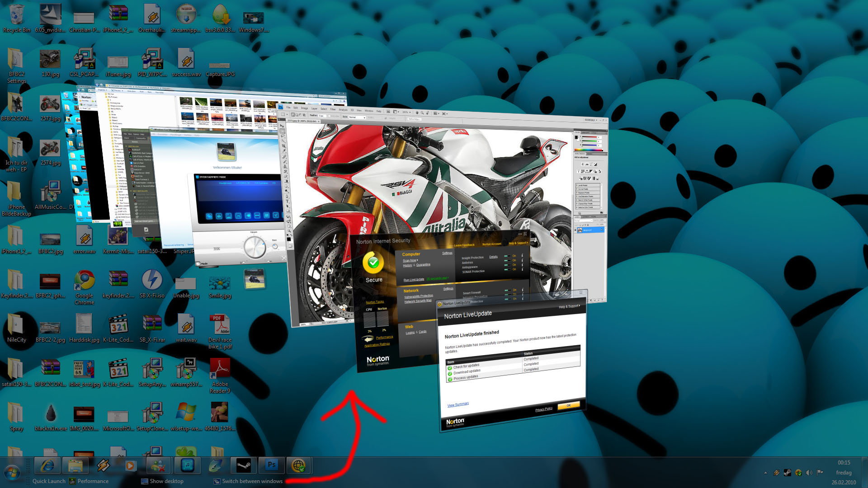The width and height of the screenshot is (868, 488).
Task: Select the Devil race bike 1.pdf file
Action: pos(220,332)
